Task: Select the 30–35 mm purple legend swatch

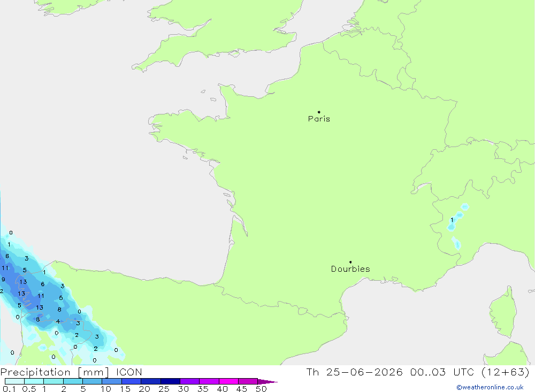Action: point(189,381)
